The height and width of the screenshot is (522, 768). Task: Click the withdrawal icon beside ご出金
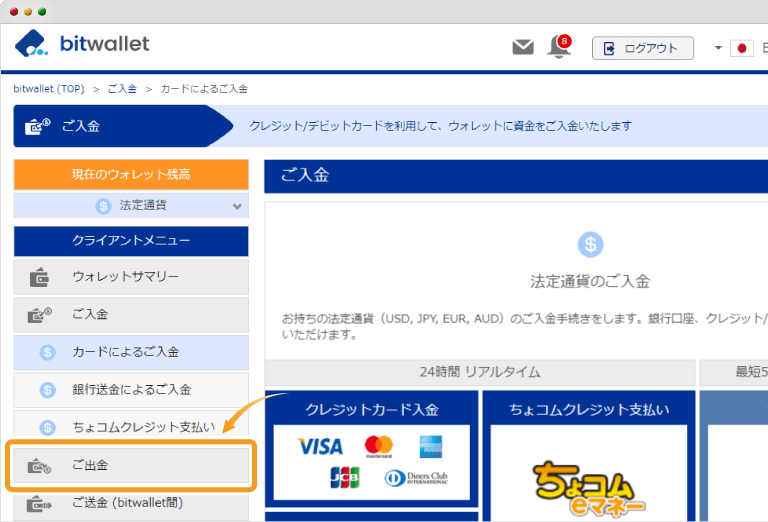pyautogui.click(x=39, y=466)
